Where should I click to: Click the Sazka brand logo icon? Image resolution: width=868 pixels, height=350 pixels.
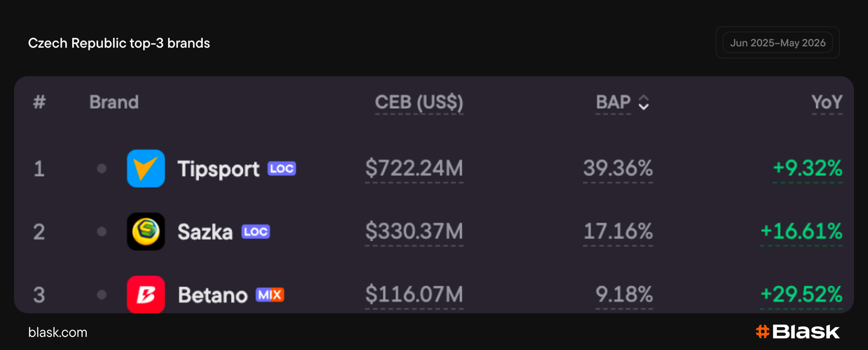click(x=146, y=231)
